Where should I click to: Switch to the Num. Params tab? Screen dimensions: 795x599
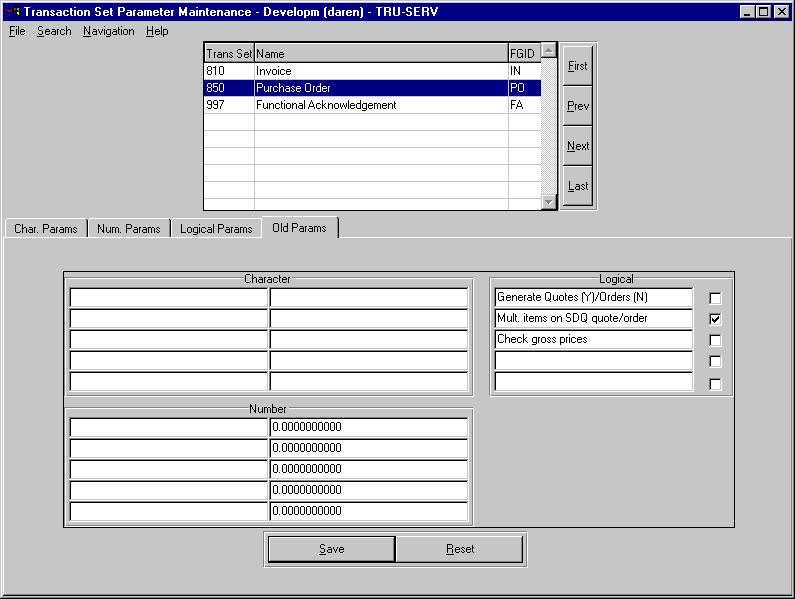pyautogui.click(x=129, y=229)
